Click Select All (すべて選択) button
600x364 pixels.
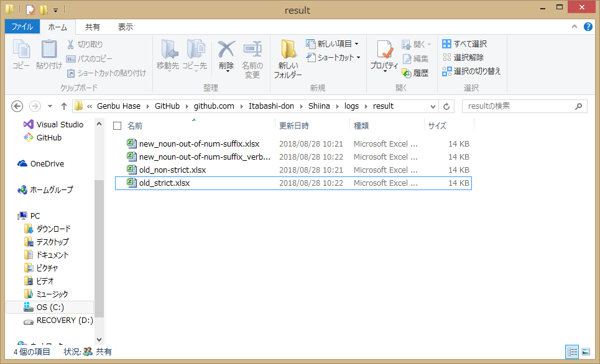coord(464,43)
